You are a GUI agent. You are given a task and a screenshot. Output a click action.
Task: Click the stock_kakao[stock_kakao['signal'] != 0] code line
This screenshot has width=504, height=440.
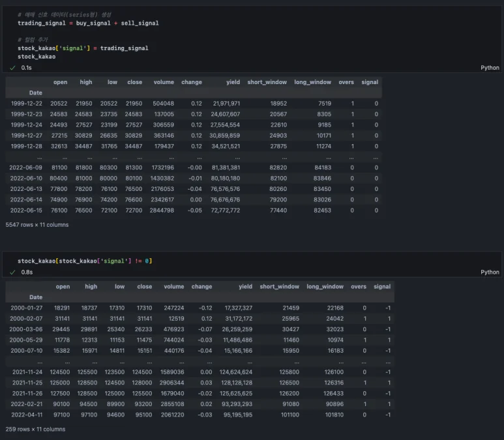85,261
